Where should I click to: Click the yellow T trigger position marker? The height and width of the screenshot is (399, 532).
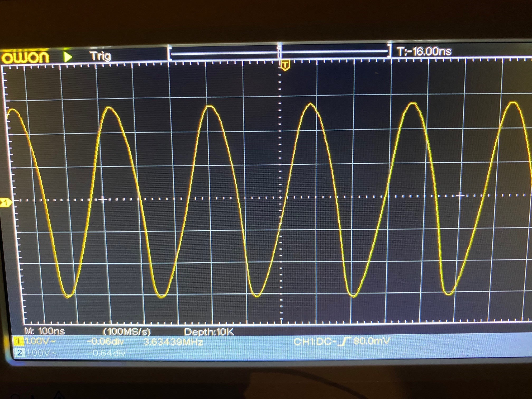pyautogui.click(x=285, y=65)
